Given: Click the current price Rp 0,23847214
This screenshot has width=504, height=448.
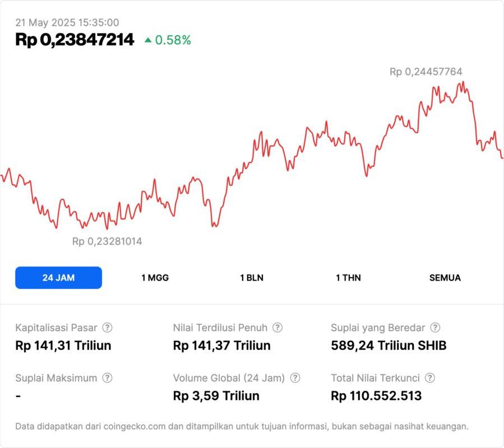Looking at the screenshot, I should click(75, 40).
